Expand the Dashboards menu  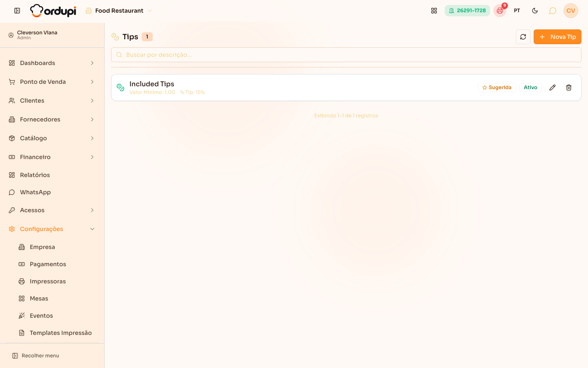52,63
